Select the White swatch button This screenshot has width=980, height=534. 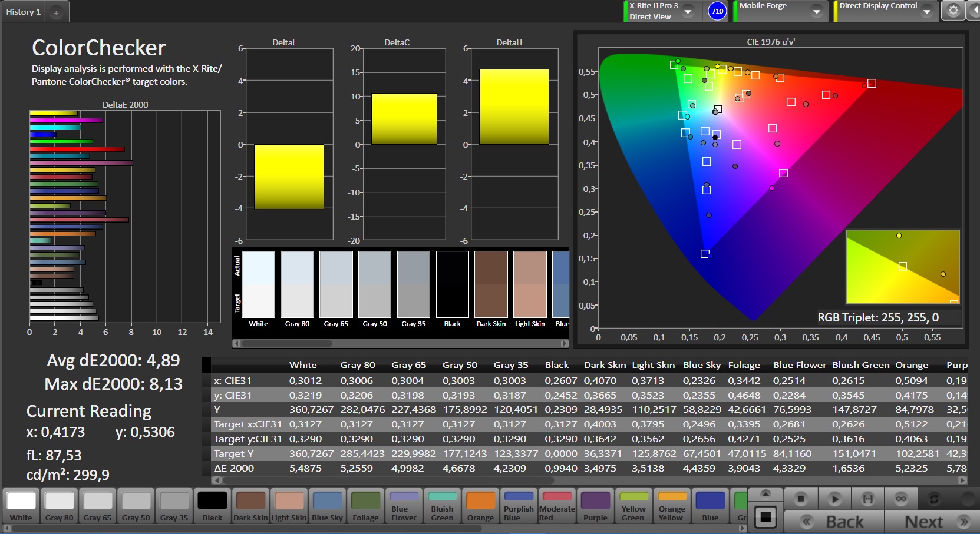click(x=21, y=506)
